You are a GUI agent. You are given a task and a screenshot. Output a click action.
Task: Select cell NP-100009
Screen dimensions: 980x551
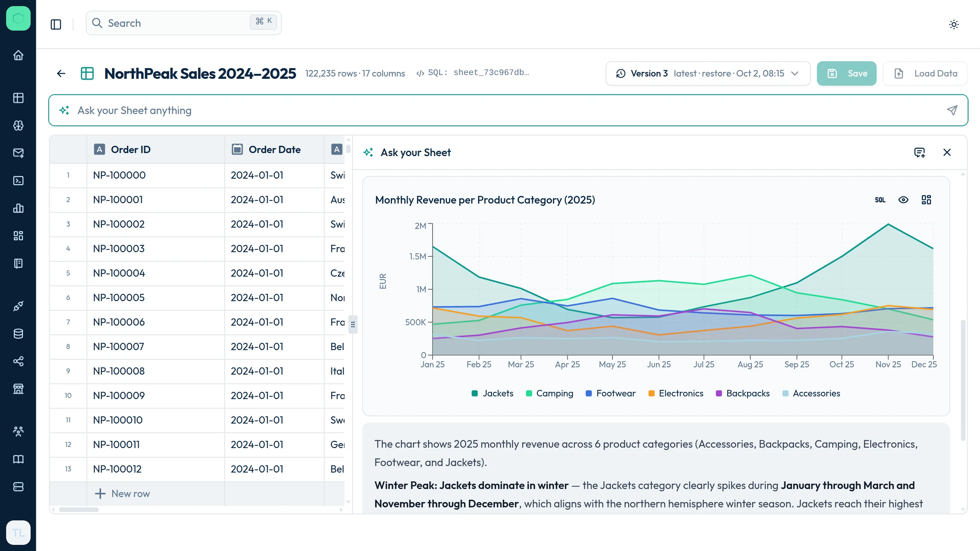point(156,396)
